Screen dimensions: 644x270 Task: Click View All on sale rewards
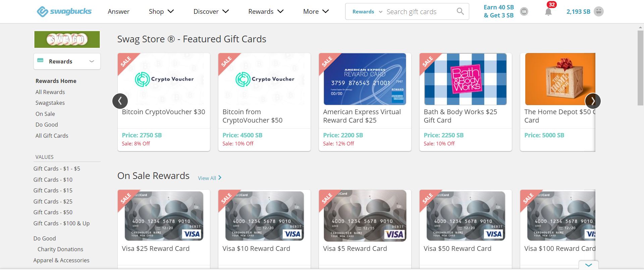click(210, 178)
